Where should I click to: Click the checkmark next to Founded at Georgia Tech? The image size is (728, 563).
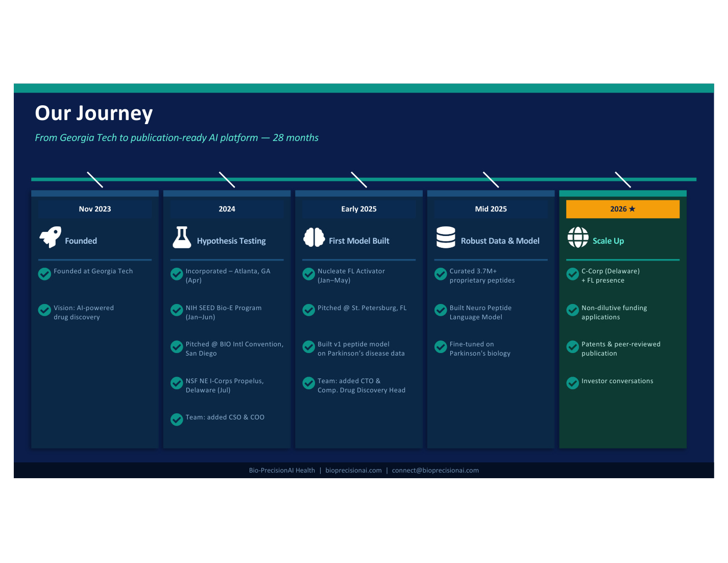coord(44,274)
